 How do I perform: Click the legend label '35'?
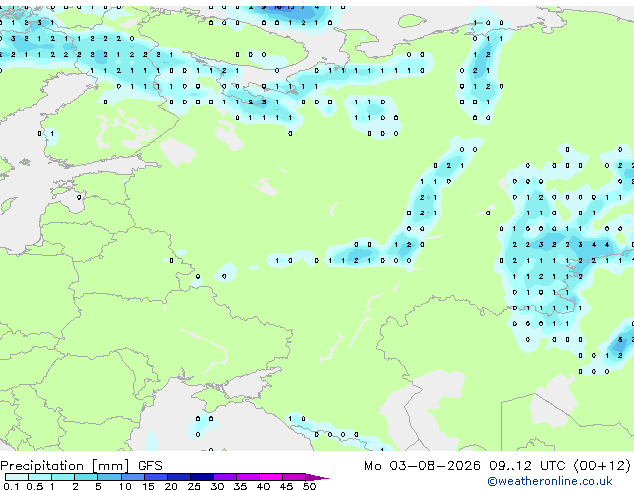pyautogui.click(x=240, y=486)
